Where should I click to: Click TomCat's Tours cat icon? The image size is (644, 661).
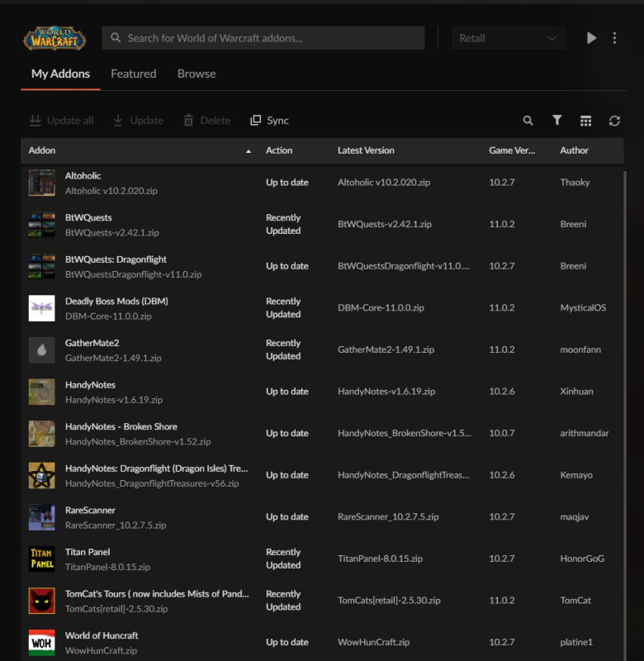point(42,601)
